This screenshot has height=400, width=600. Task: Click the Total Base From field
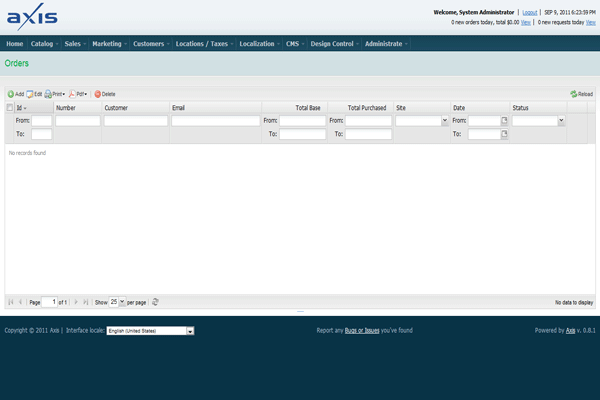coord(302,121)
